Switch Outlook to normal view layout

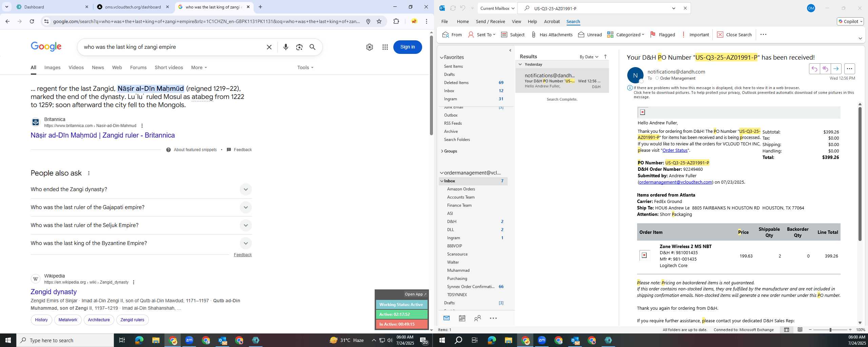point(787,330)
